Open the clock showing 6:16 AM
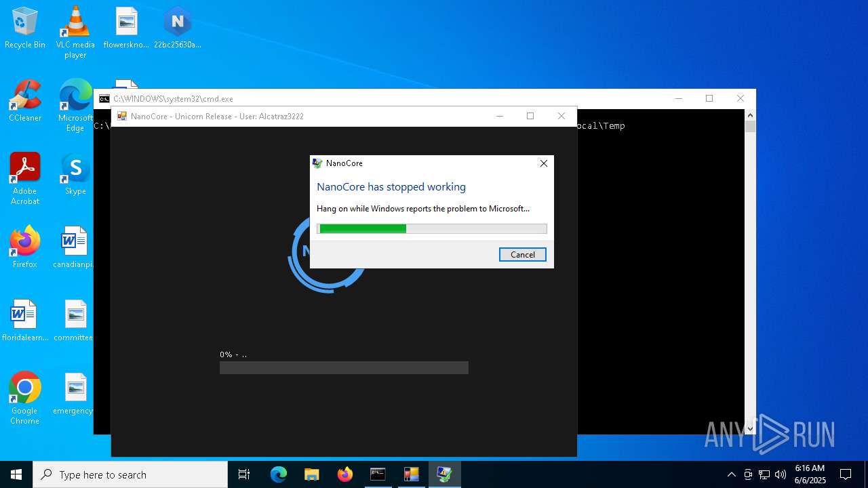The image size is (868, 488). [x=810, y=474]
